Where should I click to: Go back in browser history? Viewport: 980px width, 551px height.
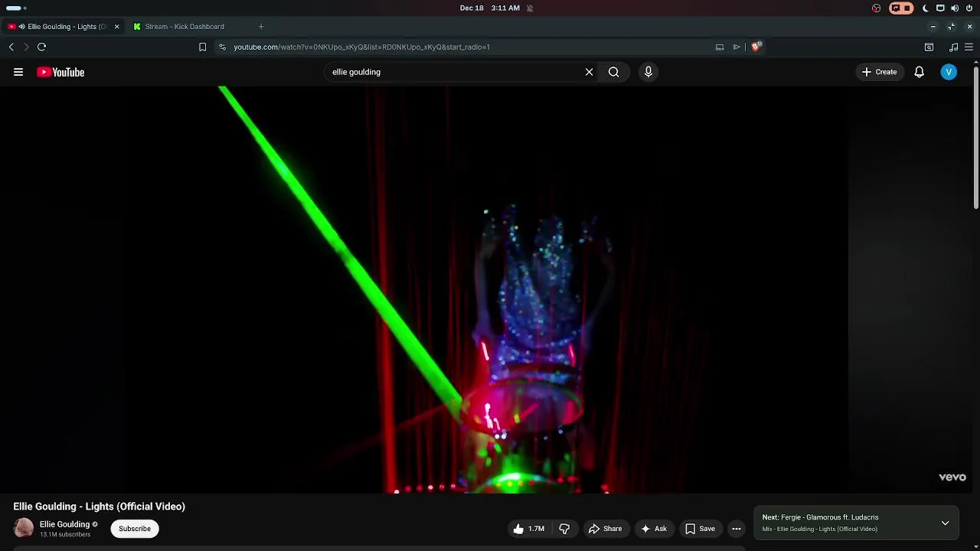(11, 47)
